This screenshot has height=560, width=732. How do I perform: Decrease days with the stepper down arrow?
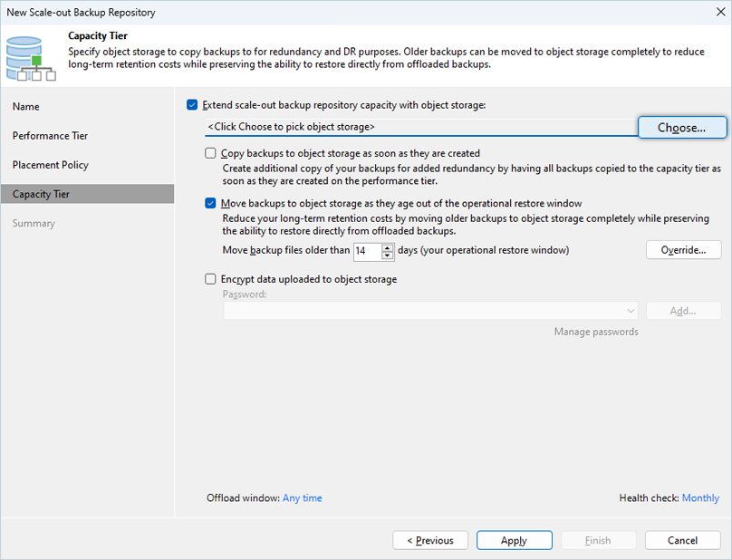point(388,255)
